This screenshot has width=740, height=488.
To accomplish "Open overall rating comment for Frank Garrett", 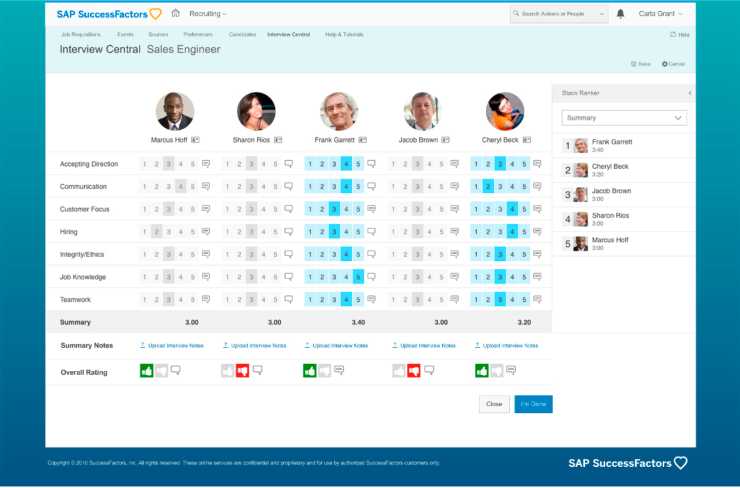I will (339, 370).
